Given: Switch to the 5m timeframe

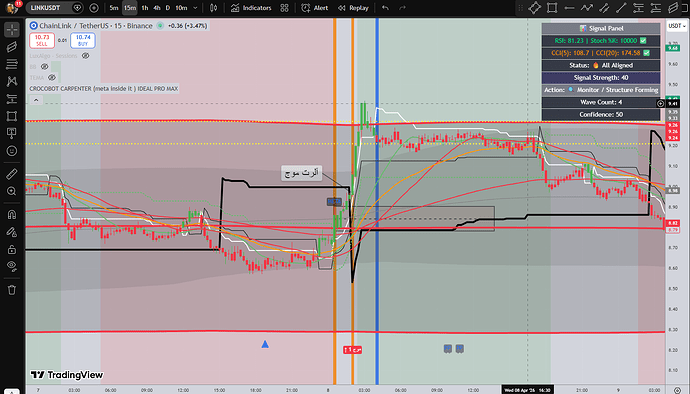Looking at the screenshot, I should 114,8.
